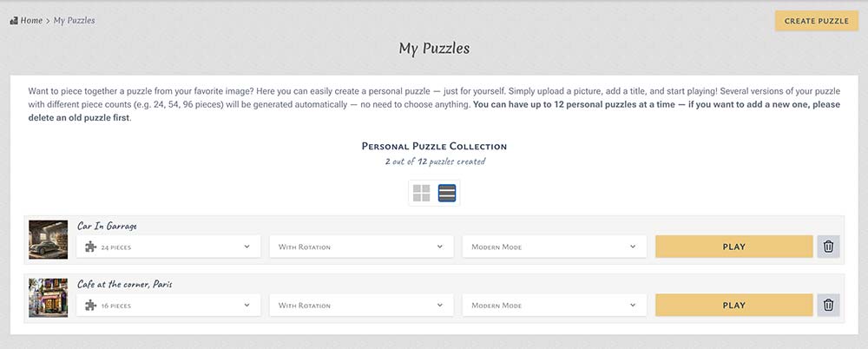Open the Paris cafe thumbnail image
868x349 pixels.
point(49,297)
